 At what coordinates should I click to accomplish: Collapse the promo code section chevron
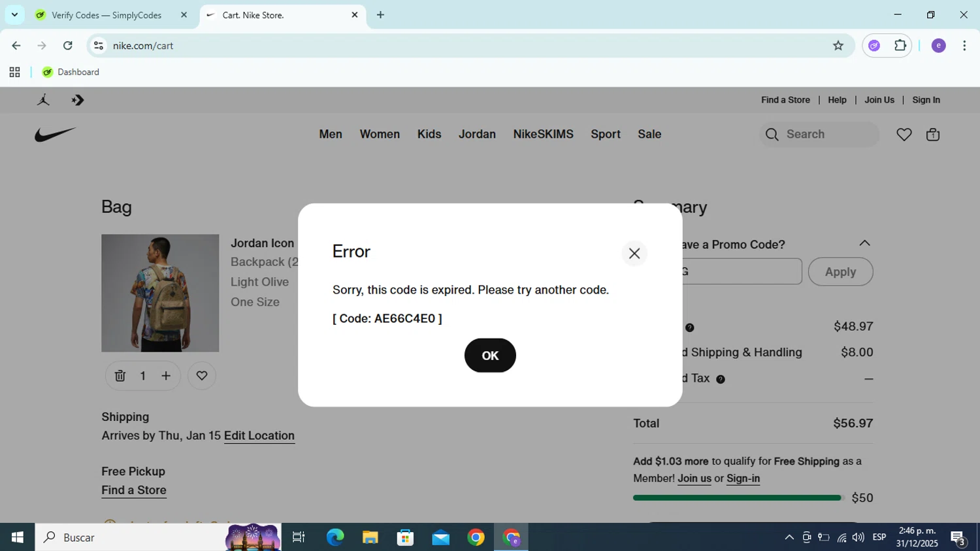(864, 243)
